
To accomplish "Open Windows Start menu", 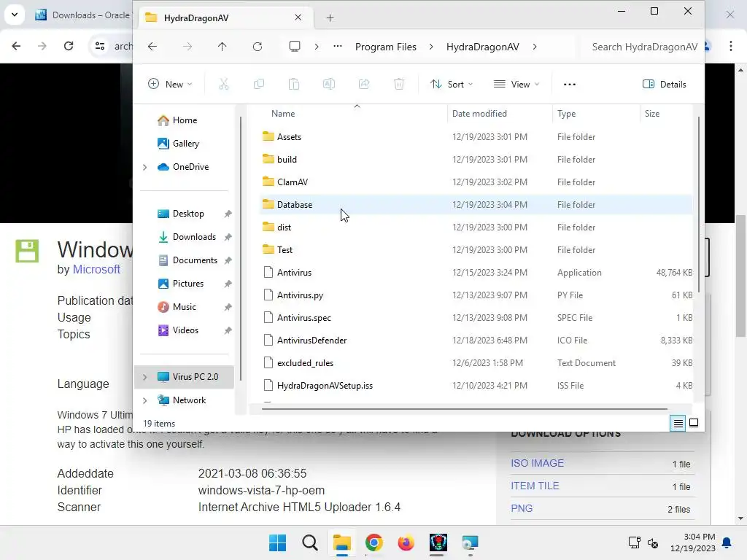I will (277, 542).
